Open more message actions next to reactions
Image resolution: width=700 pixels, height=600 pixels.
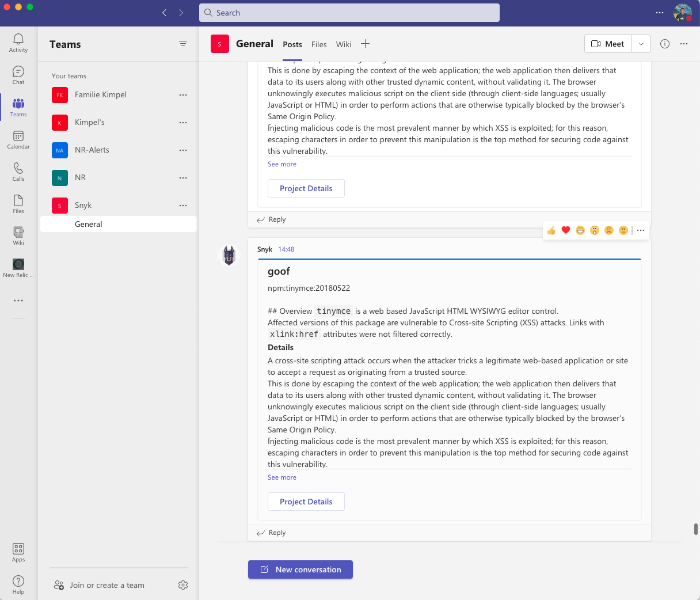click(641, 230)
